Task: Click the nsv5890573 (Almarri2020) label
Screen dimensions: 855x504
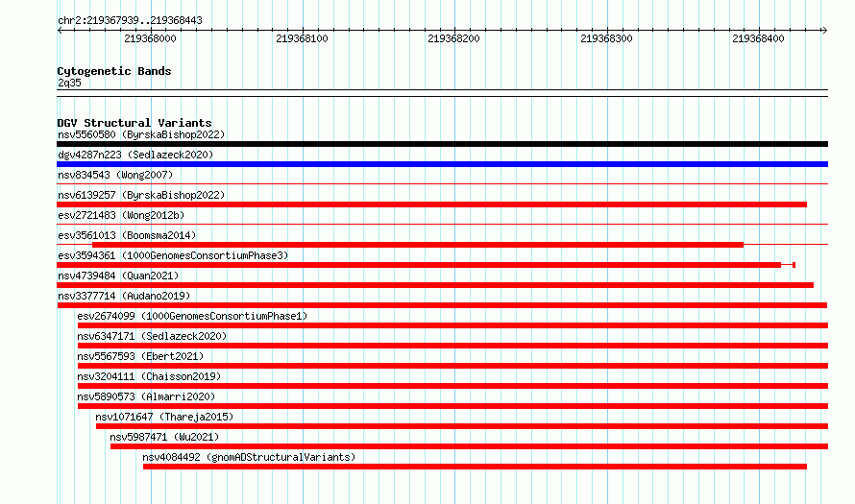Action: [146, 396]
